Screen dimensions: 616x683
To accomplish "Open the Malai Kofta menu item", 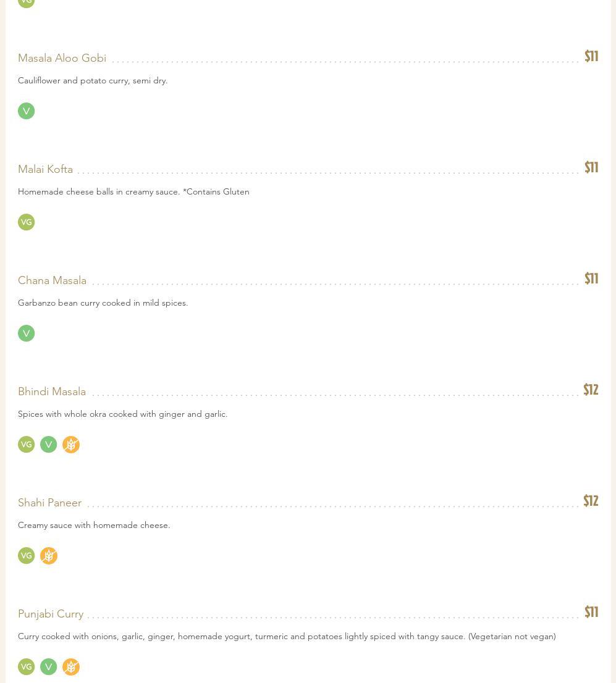I will point(45,169).
